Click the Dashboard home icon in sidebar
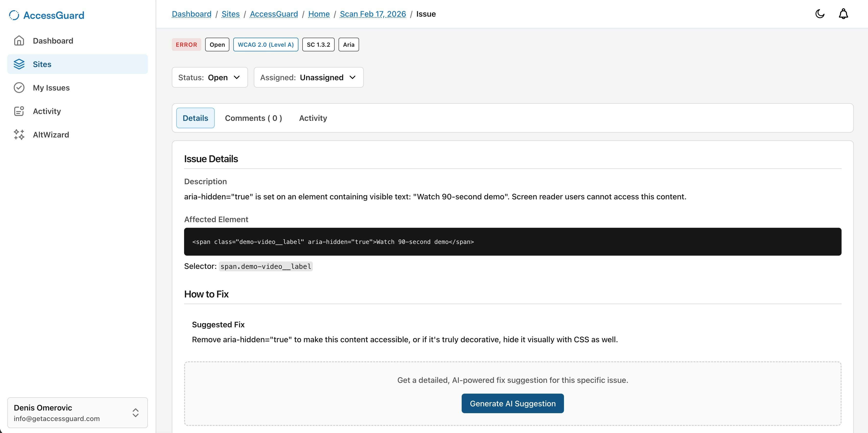Image resolution: width=868 pixels, height=433 pixels. pos(19,41)
